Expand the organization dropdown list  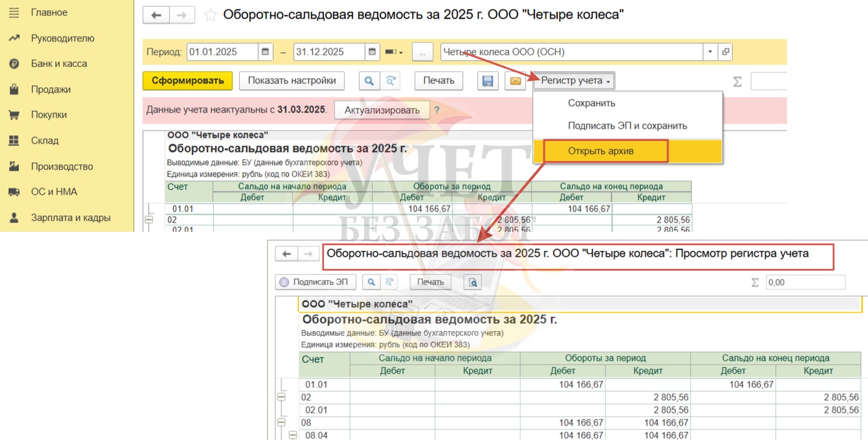pyautogui.click(x=710, y=52)
